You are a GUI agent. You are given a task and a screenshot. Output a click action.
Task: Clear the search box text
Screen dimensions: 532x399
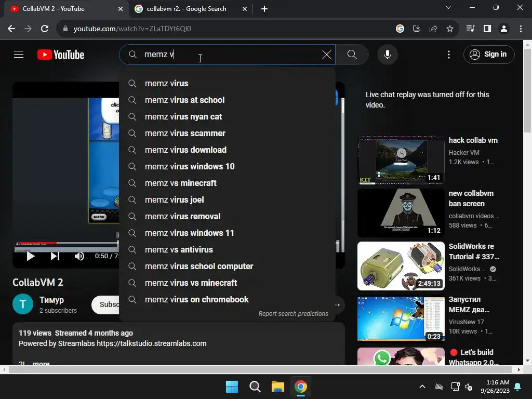[x=326, y=54]
